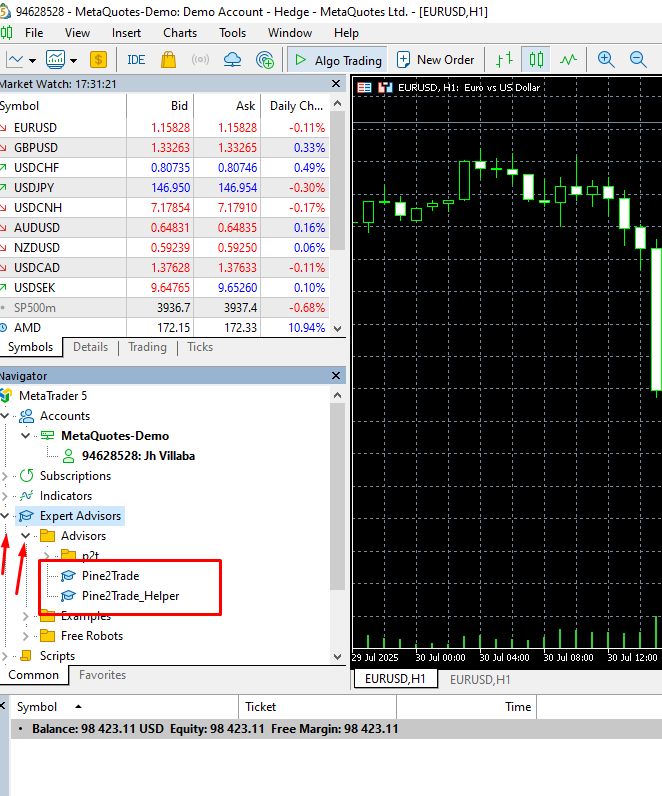Image resolution: width=662 pixels, height=796 pixels.
Task: Expand the Indicators tree node
Action: (6, 496)
